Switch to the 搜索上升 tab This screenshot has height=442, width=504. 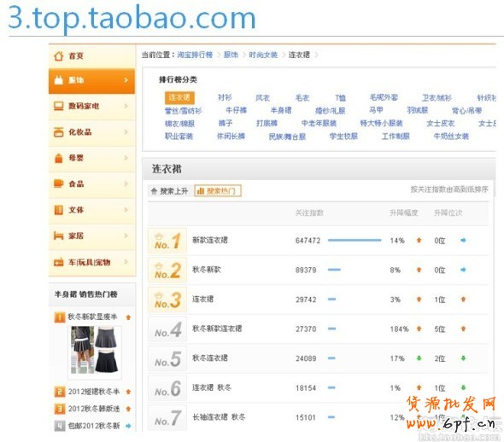click(169, 191)
